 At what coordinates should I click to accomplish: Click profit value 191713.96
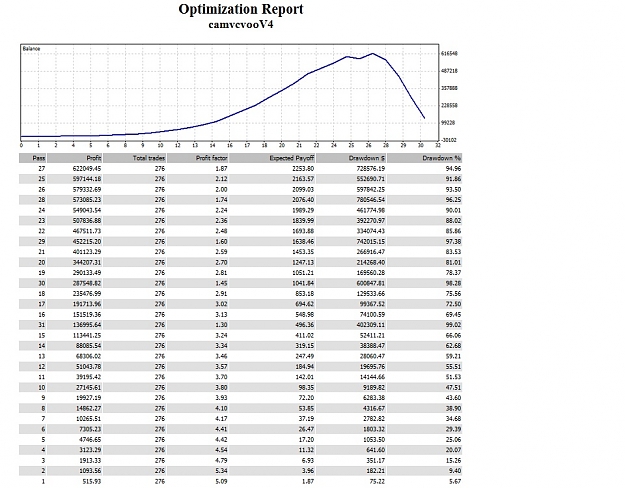pos(86,304)
